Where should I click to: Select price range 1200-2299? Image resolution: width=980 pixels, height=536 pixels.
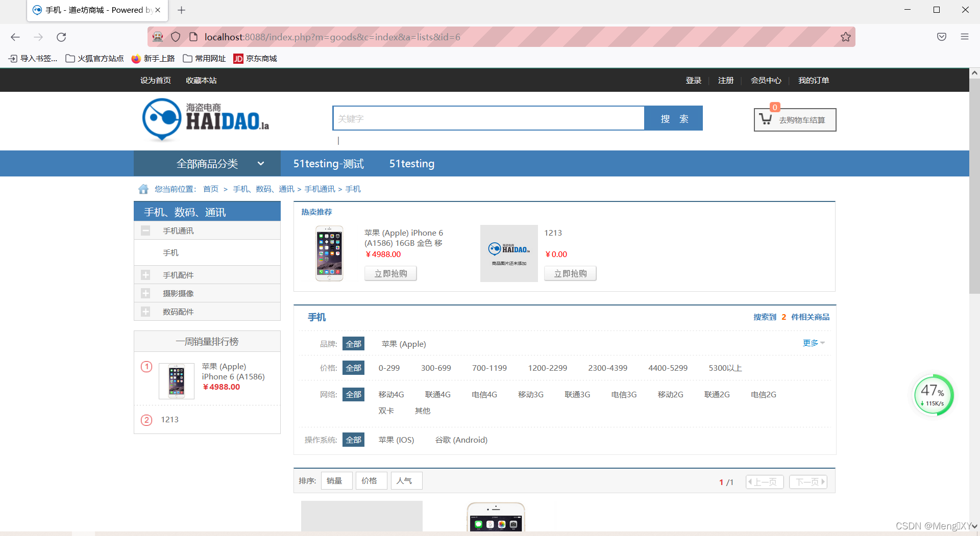point(547,368)
